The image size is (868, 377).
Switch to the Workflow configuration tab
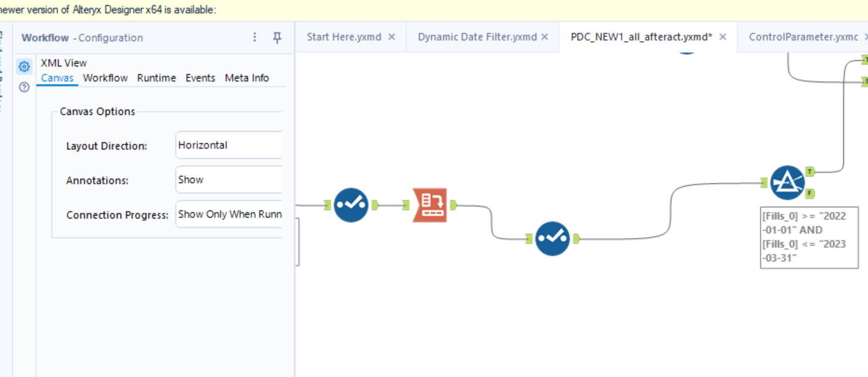pyautogui.click(x=105, y=78)
